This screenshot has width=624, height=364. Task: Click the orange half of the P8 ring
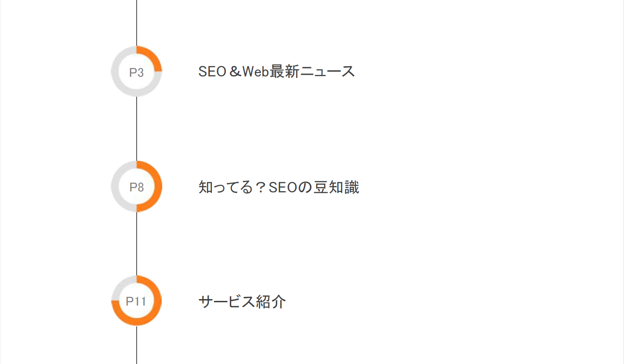(158, 186)
